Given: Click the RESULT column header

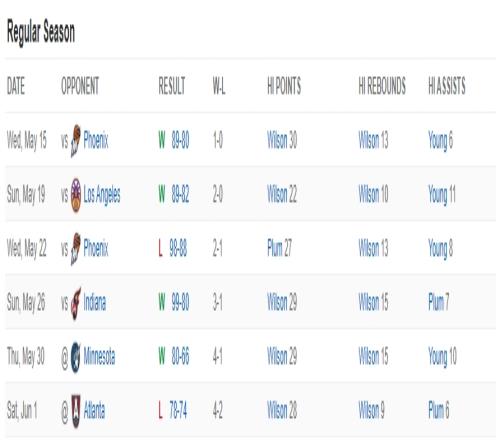Looking at the screenshot, I should (172, 86).
